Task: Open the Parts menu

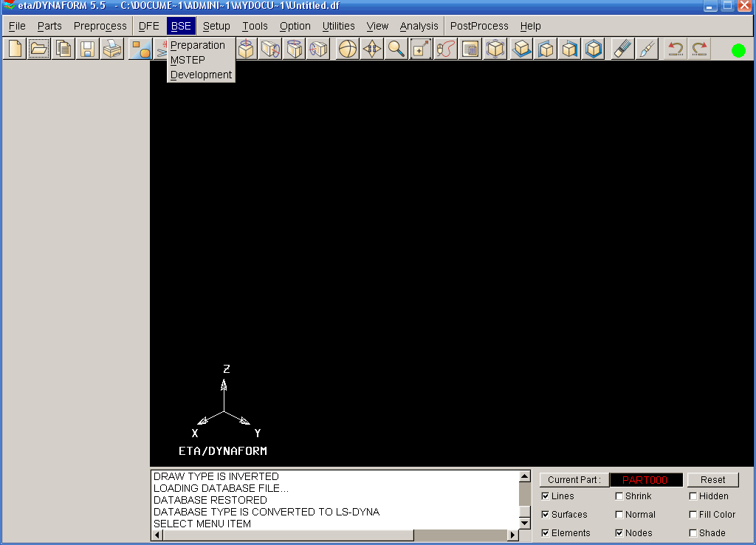Action: (x=49, y=26)
